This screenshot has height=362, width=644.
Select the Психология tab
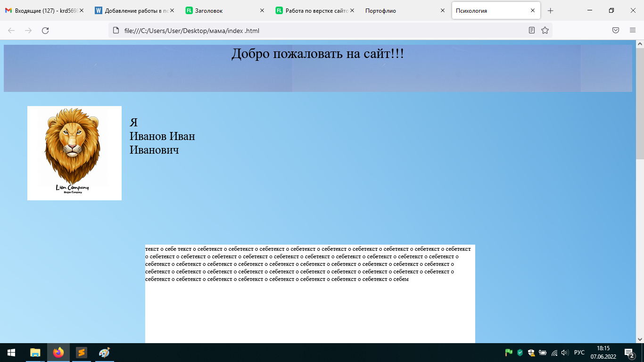496,10
